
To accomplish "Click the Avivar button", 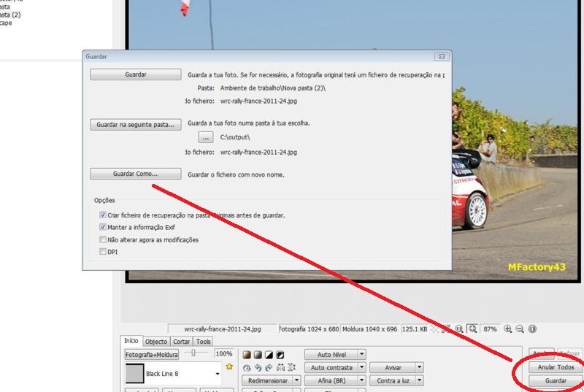I will (x=393, y=367).
